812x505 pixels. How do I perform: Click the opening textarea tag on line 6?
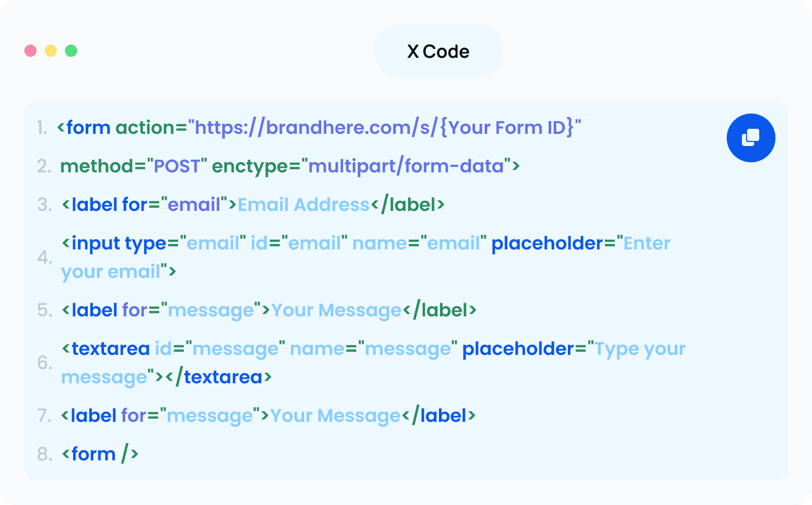click(106, 349)
